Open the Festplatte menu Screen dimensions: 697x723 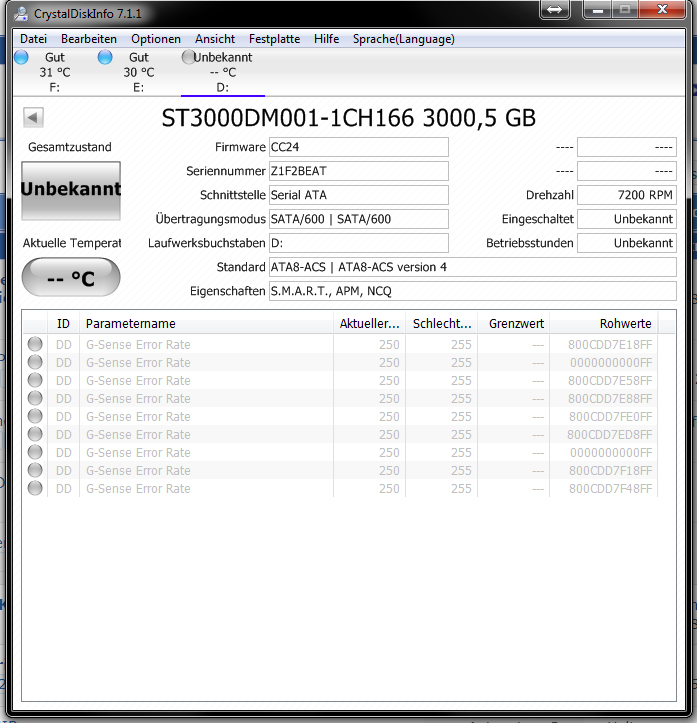(x=274, y=39)
